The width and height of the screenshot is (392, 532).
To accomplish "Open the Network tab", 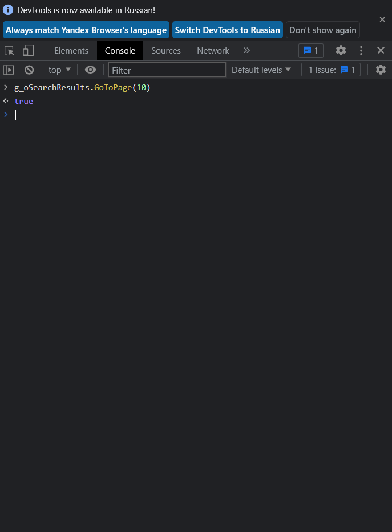I will tap(213, 51).
